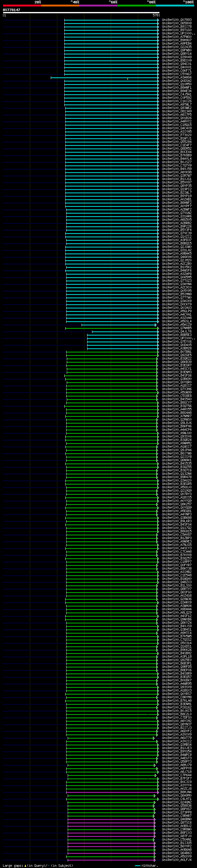
Task: Click label UniRef100_Q64B63
Action: pos(177,853)
